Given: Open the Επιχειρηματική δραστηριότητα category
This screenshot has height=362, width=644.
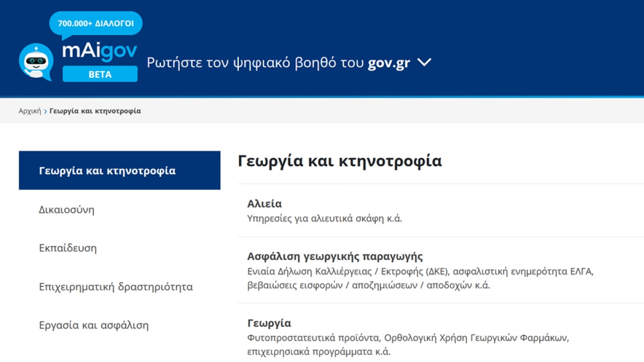Looking at the screenshot, I should click(x=115, y=286).
